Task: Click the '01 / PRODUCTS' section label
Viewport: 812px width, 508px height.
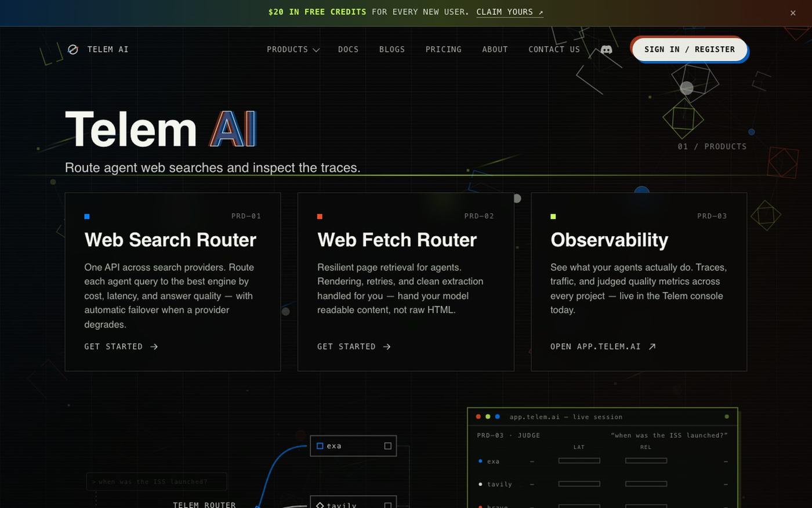Action: (712, 146)
